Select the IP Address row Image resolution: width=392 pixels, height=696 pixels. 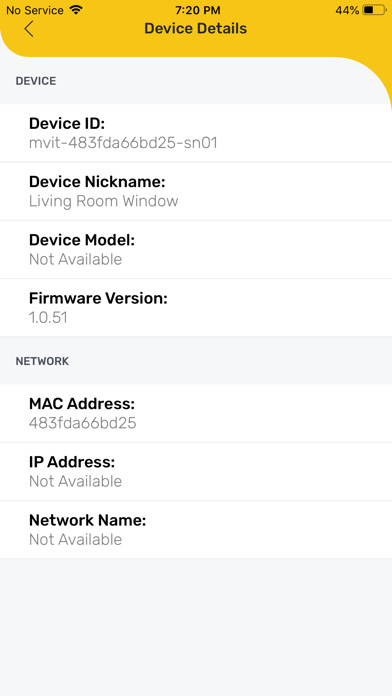point(196,471)
